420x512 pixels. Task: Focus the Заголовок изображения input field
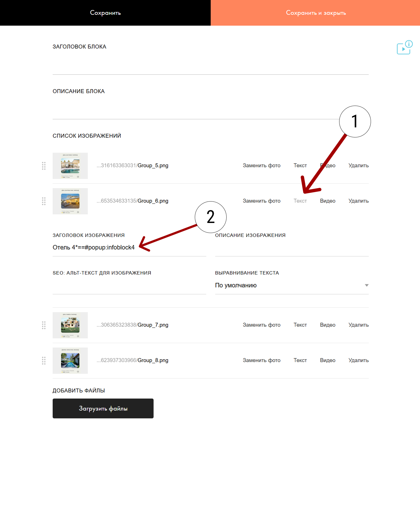pos(129,247)
